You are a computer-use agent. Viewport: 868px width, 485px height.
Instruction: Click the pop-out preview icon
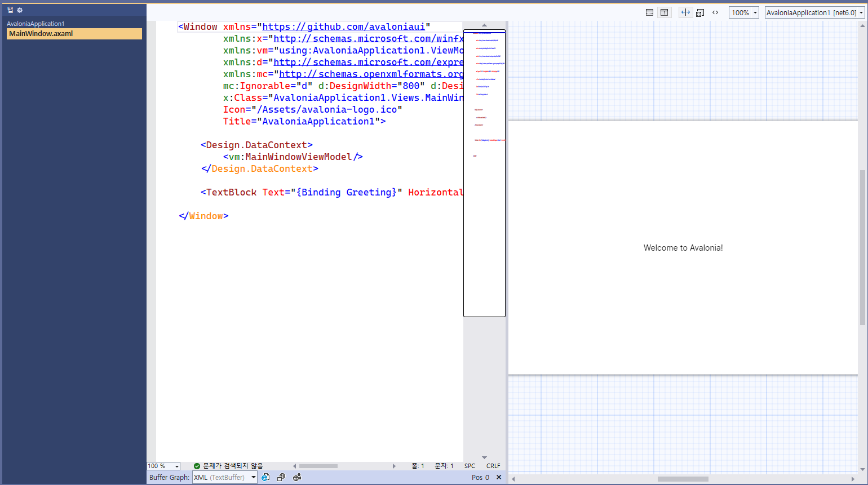[x=700, y=12]
